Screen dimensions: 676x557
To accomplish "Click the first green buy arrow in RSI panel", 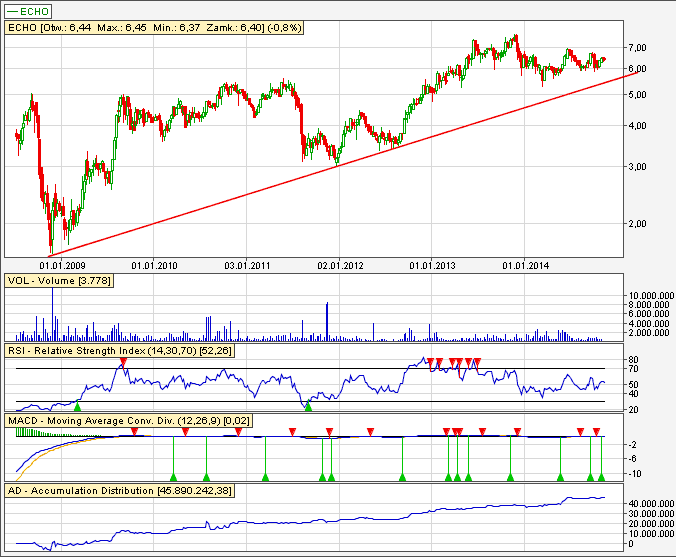I will point(77,407).
